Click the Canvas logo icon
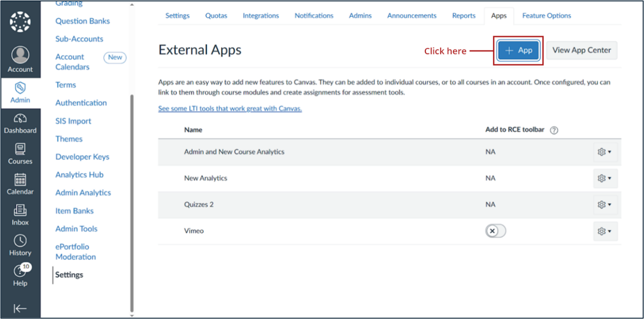Image resolution: width=644 pixels, height=319 pixels. pos(20,22)
